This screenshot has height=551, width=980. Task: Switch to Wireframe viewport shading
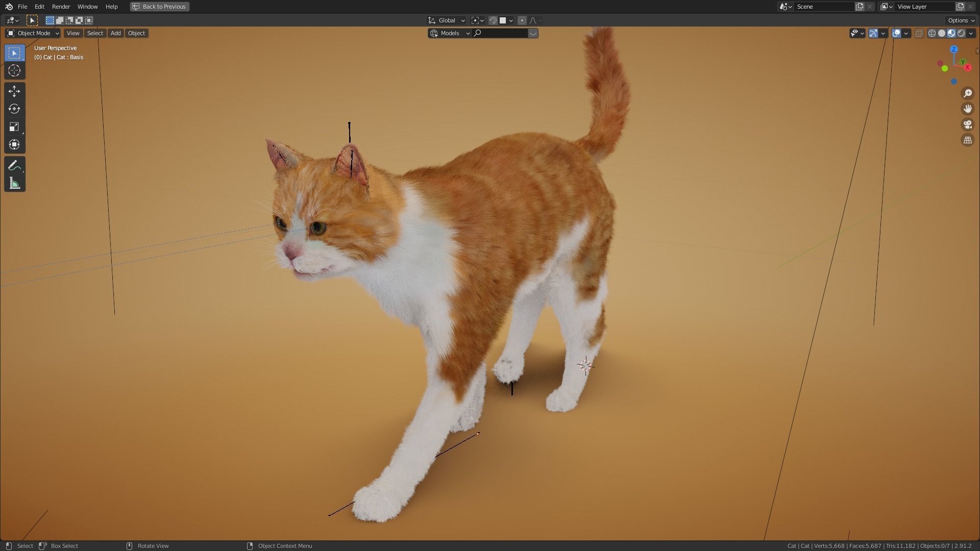pos(932,33)
